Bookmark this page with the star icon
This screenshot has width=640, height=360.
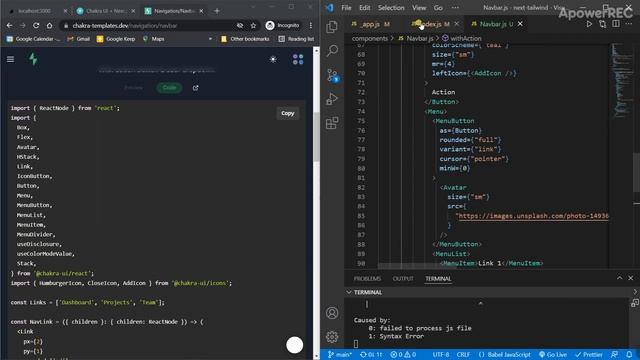pos(253,25)
